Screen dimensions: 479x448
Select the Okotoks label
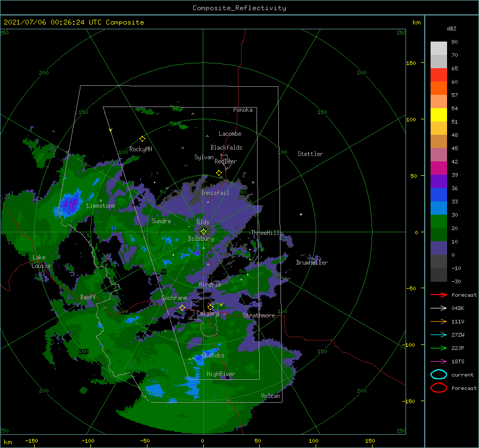pyautogui.click(x=213, y=355)
